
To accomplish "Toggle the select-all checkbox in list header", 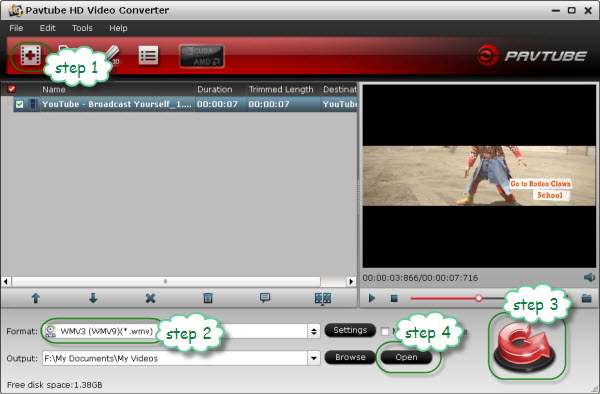I will 11,89.
